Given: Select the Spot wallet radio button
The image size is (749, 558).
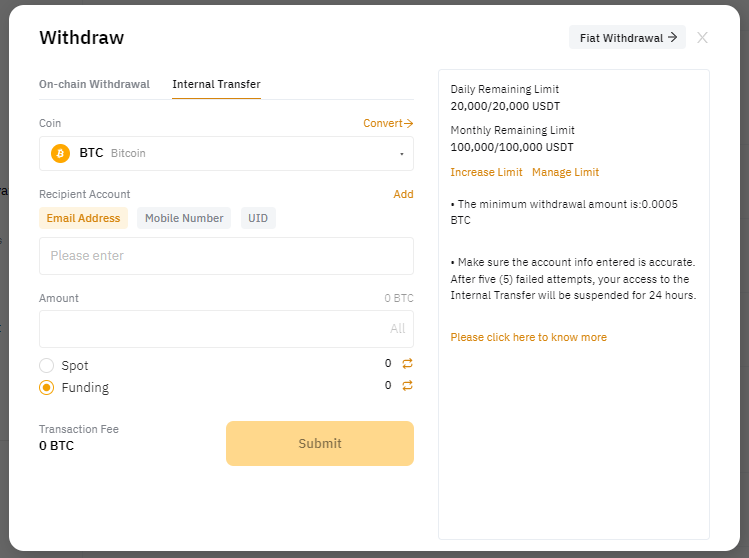Looking at the screenshot, I should 47,366.
